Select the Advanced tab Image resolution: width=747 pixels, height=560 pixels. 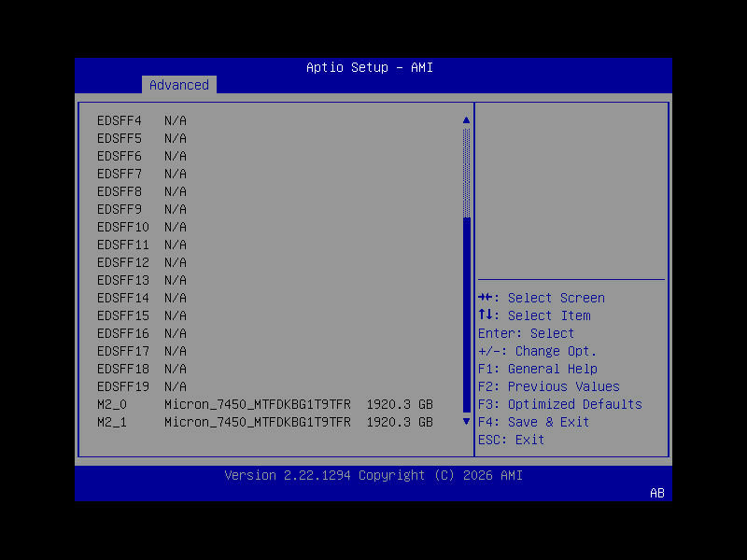(179, 85)
